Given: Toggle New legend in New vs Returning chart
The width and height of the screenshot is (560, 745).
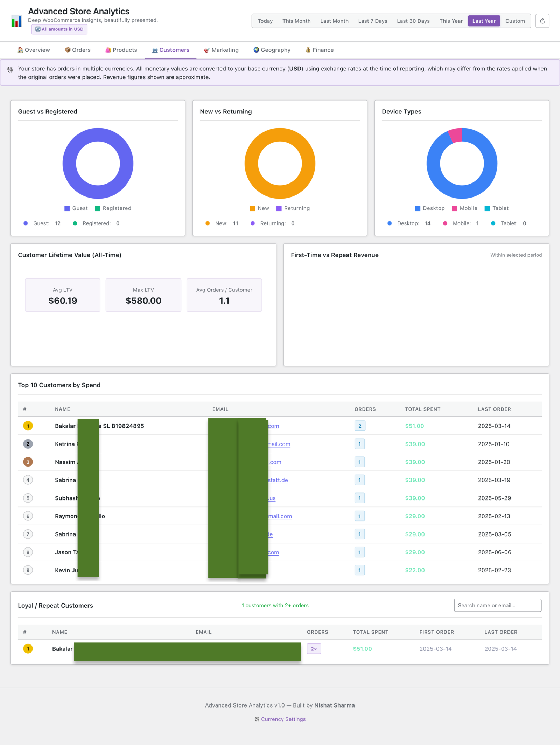Looking at the screenshot, I should click(260, 208).
